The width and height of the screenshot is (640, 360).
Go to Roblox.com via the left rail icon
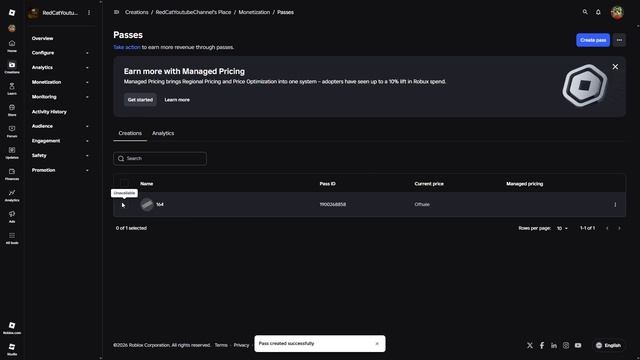click(12, 328)
